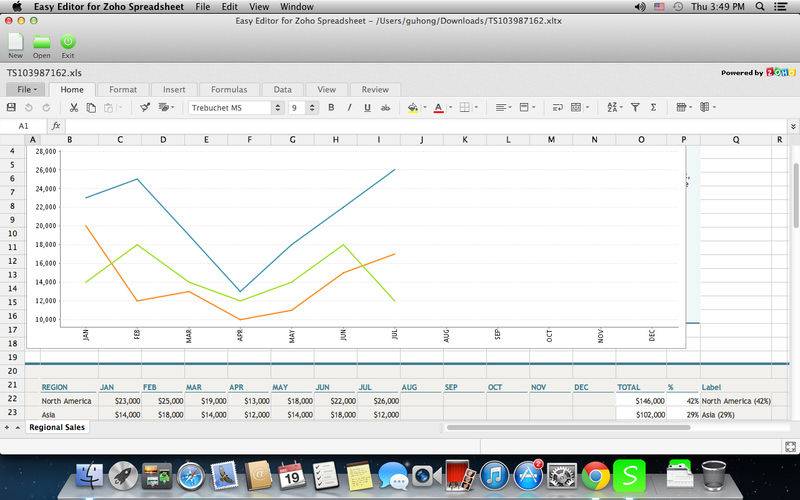
Task: Switch to the Format tab
Action: point(123,89)
